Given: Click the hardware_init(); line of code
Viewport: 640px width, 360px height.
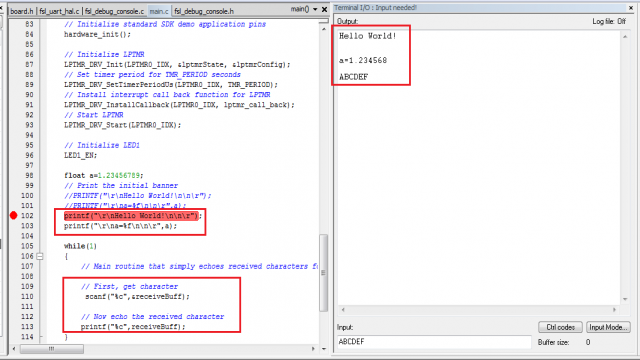Looking at the screenshot, I should pyautogui.click(x=97, y=34).
